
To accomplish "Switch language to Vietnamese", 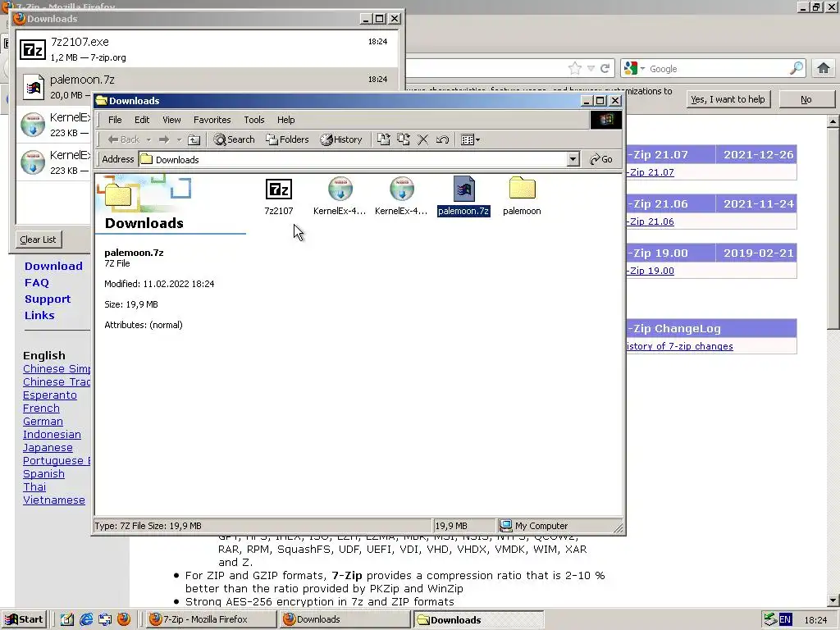I will (54, 500).
